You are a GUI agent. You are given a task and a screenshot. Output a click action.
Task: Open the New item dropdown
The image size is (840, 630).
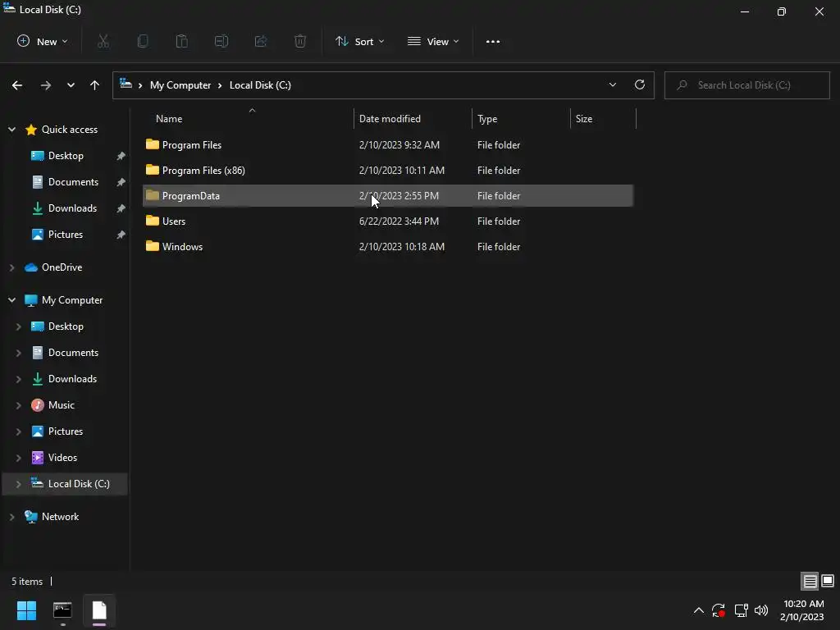click(x=43, y=41)
